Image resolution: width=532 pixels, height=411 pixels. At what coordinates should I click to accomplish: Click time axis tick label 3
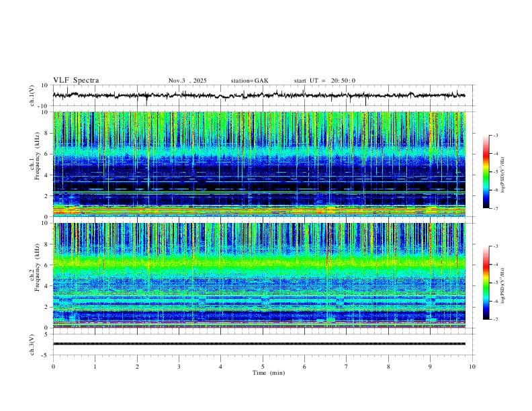pyautogui.click(x=179, y=367)
